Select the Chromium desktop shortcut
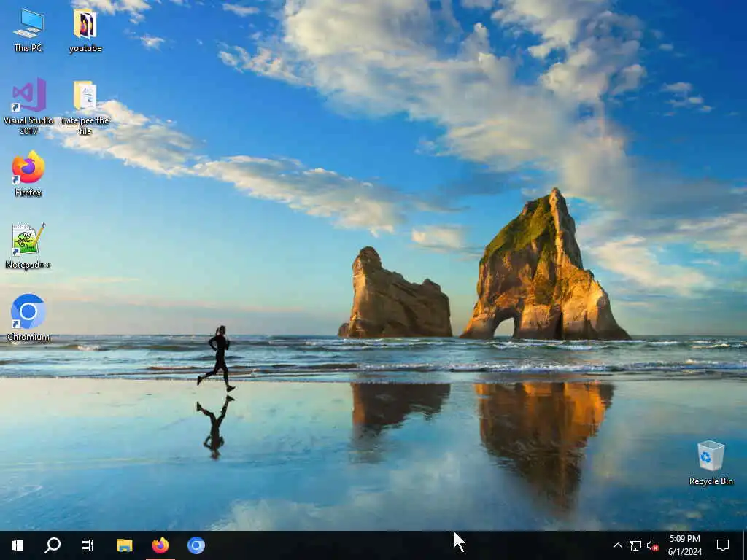This screenshot has height=560, width=747. point(28,318)
